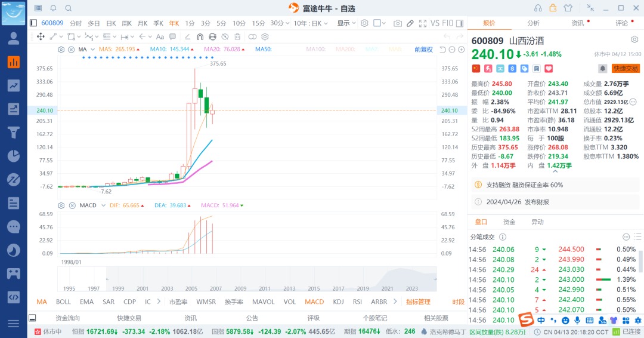The width and height of the screenshot is (644, 338).
Task: Click the price alert bell icon
Action: (x=602, y=69)
